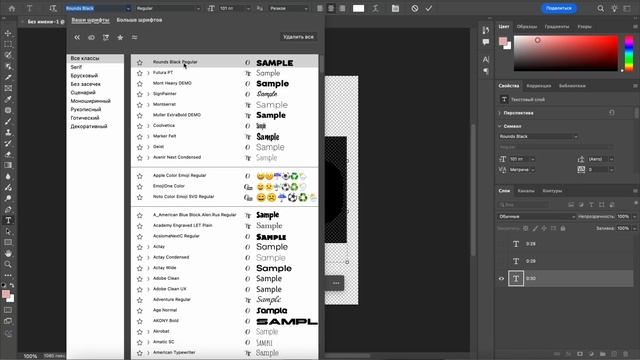Screen dimensions: 640x360
Task: Cancel current text edits
Action: pyautogui.click(x=415, y=8)
